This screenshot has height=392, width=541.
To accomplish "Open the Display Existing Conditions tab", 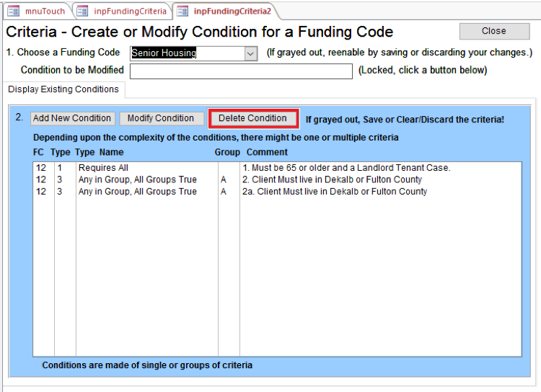I will click(x=65, y=89).
